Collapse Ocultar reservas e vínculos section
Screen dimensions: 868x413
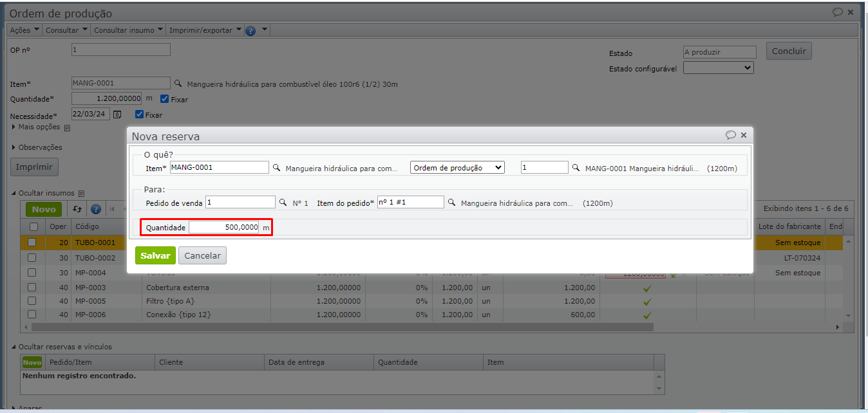coord(62,347)
